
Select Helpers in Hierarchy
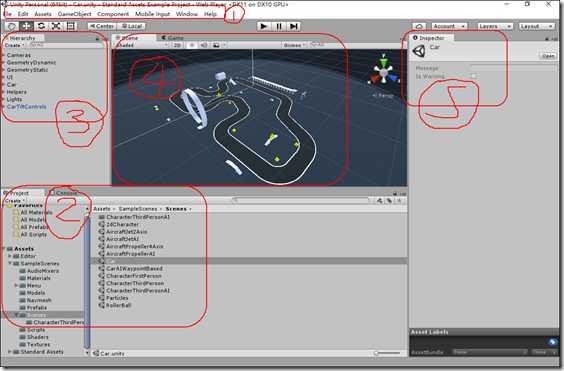[17, 92]
